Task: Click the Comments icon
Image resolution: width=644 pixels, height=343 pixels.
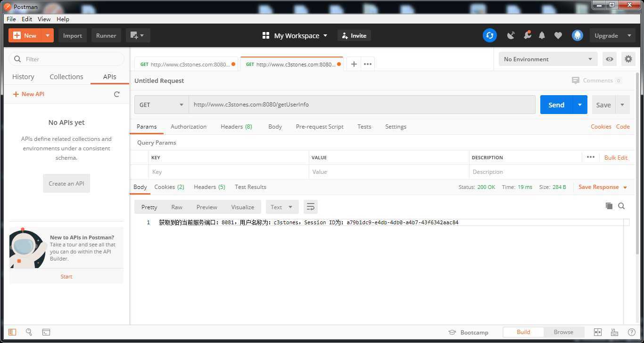Action: 575,81
